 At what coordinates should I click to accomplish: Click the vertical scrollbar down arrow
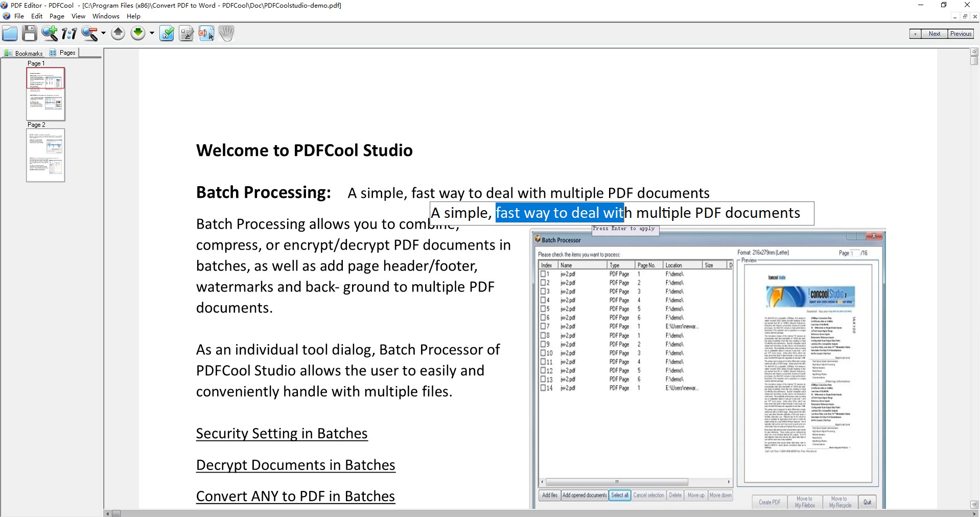pyautogui.click(x=974, y=505)
